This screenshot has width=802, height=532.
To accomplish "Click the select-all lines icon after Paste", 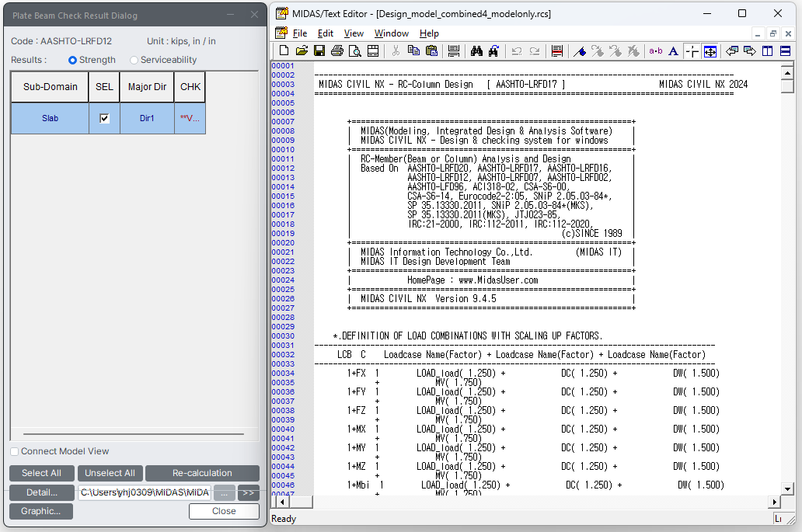I will [x=453, y=50].
